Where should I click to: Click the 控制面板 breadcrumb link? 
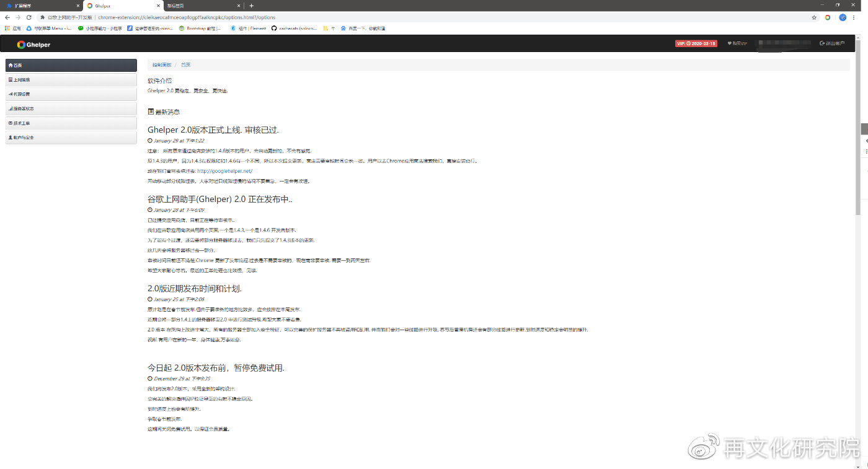click(x=162, y=64)
